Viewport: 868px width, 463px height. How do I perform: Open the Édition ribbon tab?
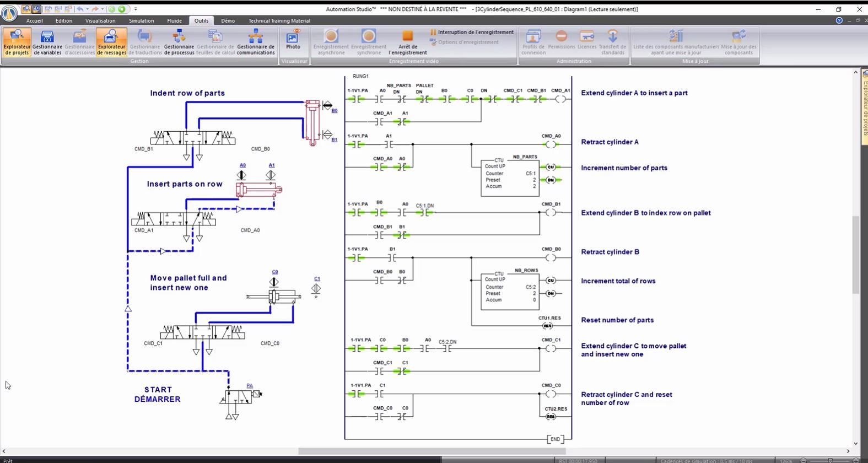64,20
